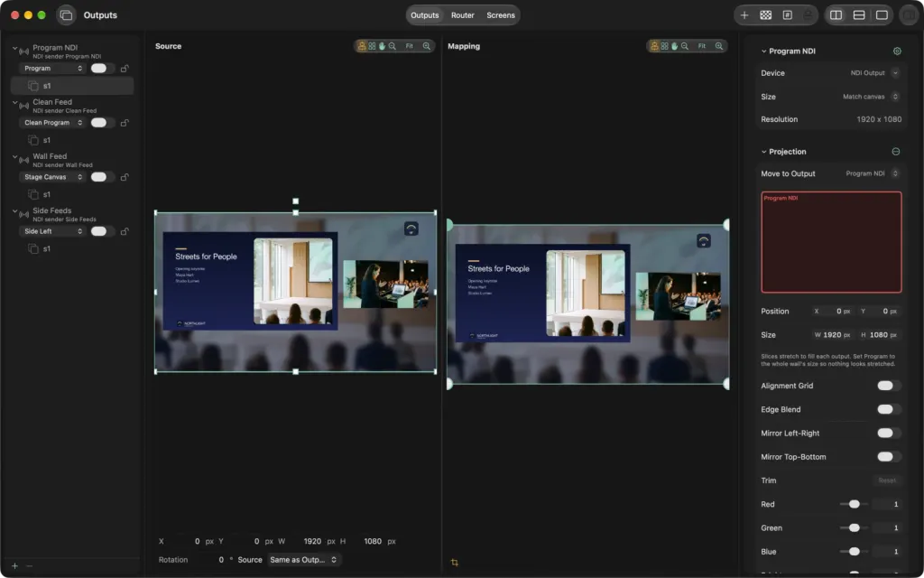The height and width of the screenshot is (578, 924).
Task: Turn on Mirror Left-Right
Action: coord(889,433)
